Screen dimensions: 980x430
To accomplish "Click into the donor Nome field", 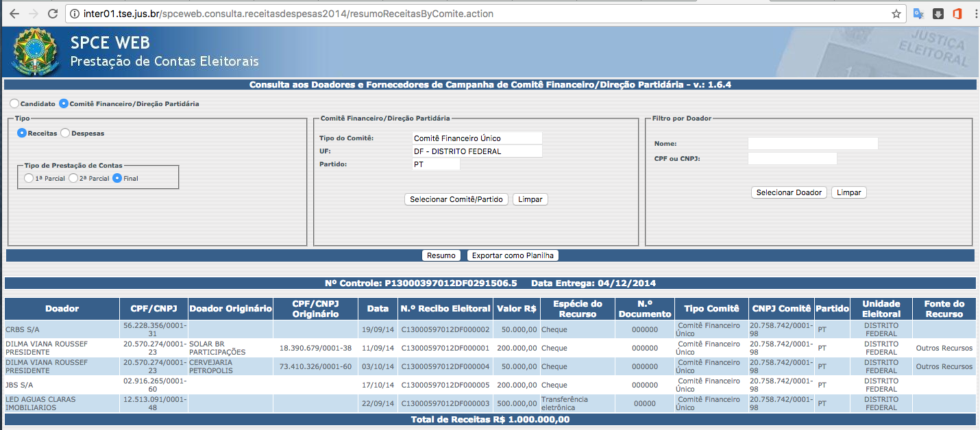I will click(x=812, y=144).
